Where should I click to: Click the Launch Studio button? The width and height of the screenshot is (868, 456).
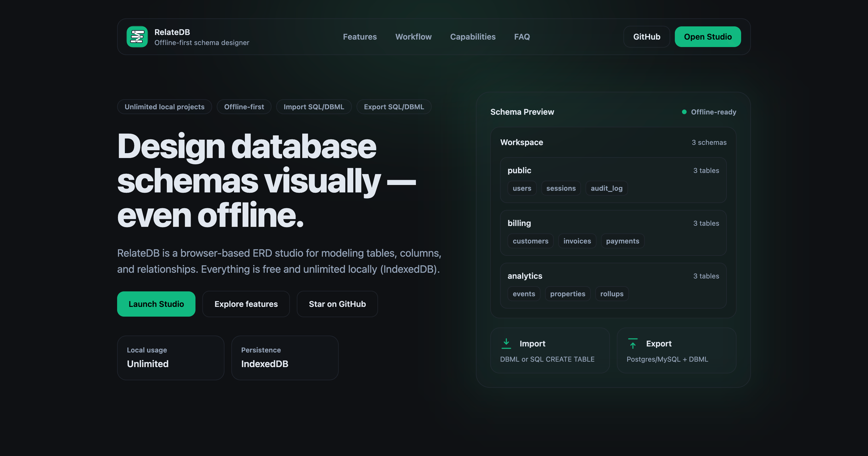click(x=156, y=304)
